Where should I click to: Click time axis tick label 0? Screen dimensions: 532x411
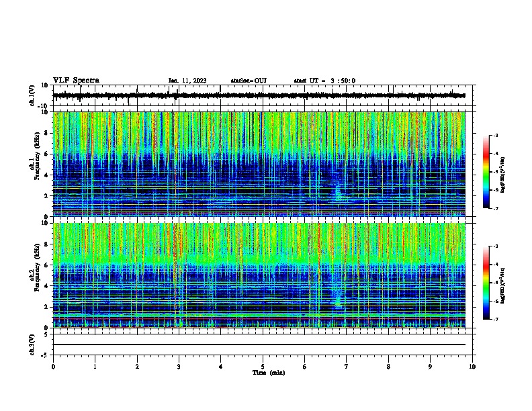tap(53, 367)
